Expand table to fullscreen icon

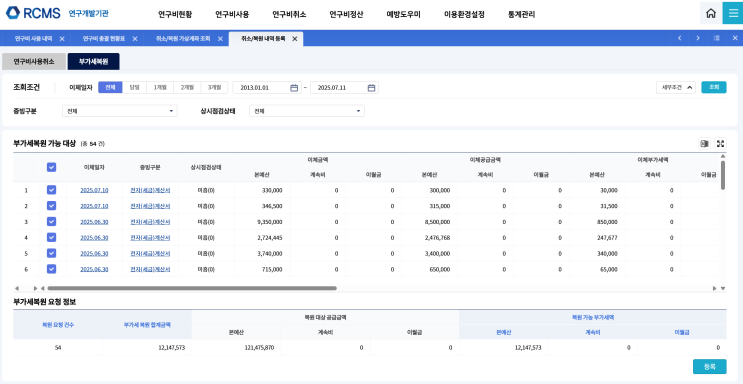point(720,144)
